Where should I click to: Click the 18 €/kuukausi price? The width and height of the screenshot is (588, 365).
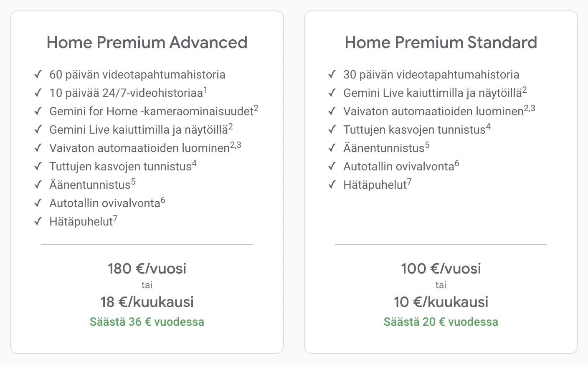(147, 302)
